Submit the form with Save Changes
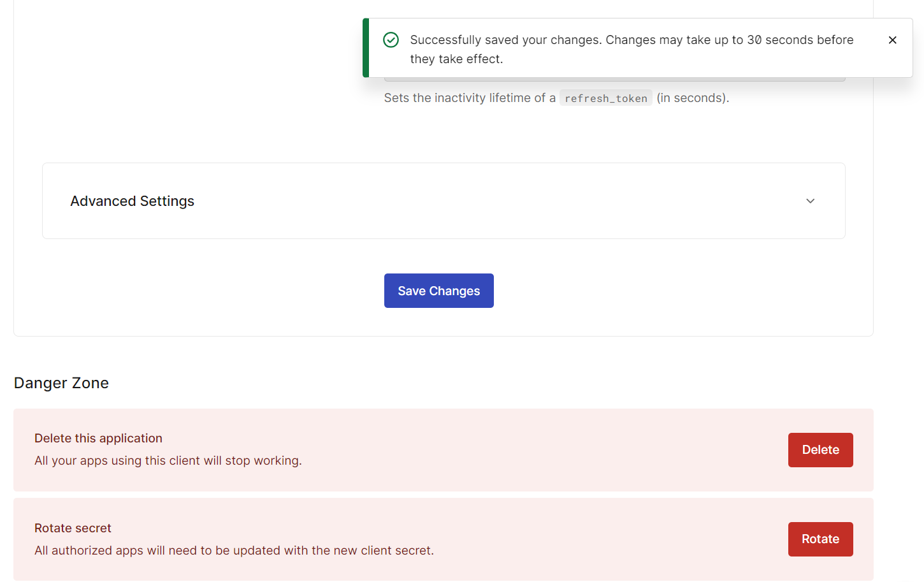Viewport: 924px width, 582px height. 438,291
